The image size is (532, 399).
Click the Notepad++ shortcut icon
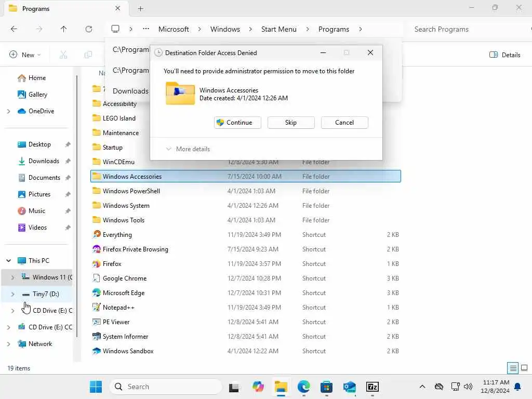[x=97, y=308]
